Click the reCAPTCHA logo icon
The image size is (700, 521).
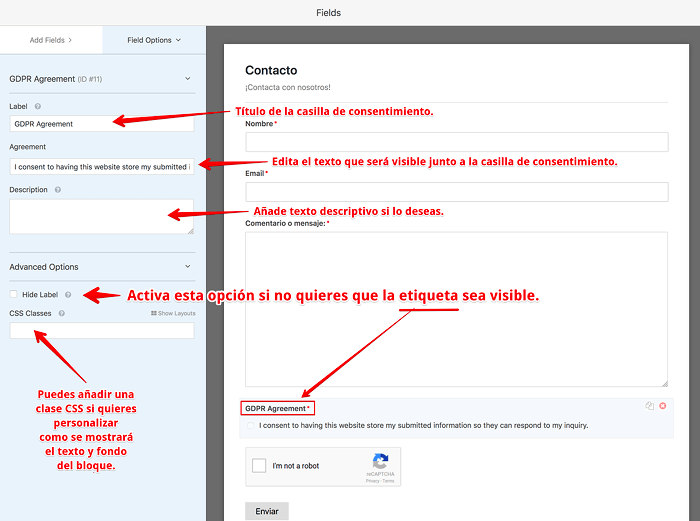click(380, 462)
